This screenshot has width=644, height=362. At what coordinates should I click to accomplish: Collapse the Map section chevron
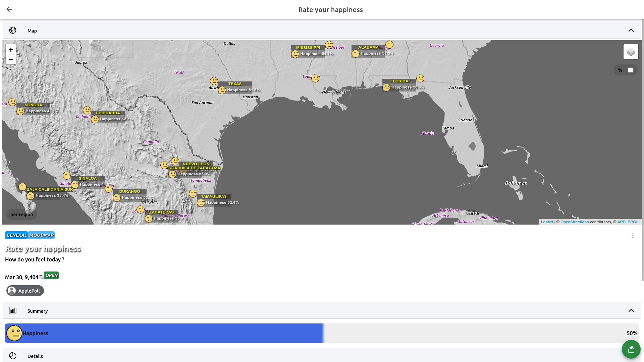point(631,31)
